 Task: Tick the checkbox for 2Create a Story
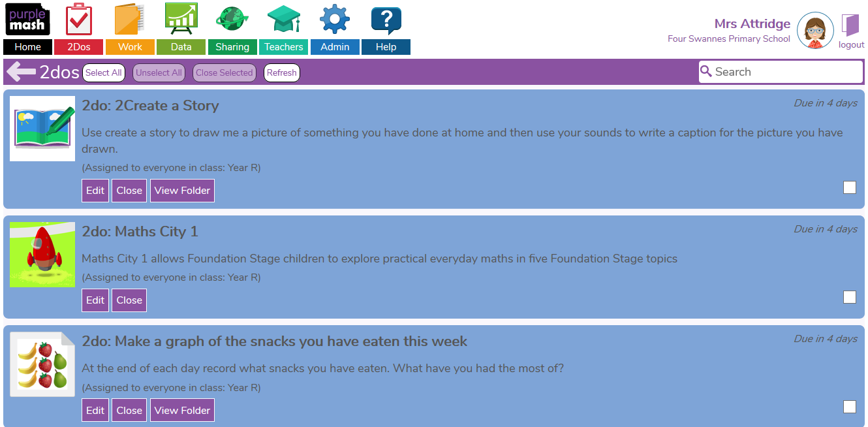tap(849, 188)
